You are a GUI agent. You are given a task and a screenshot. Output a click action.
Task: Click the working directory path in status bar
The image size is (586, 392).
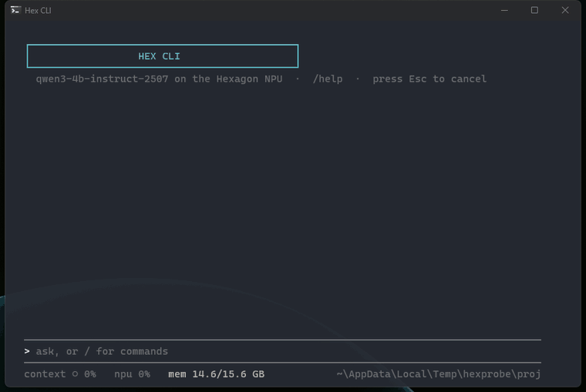coord(439,374)
